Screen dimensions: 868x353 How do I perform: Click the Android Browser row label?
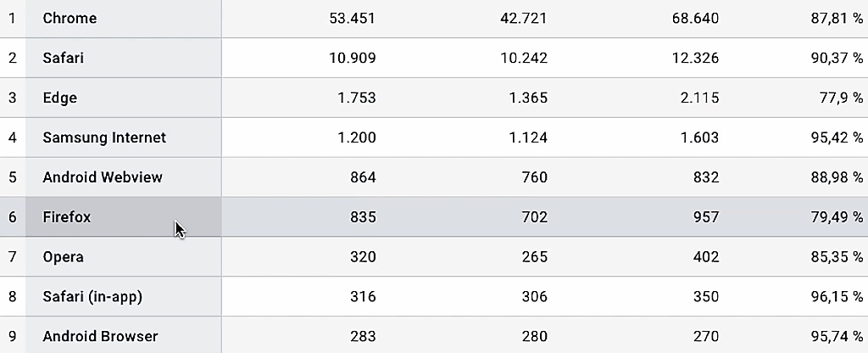[100, 336]
